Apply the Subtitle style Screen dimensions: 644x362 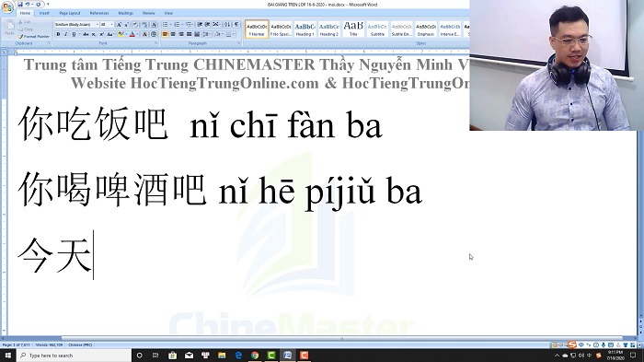pyautogui.click(x=377, y=29)
